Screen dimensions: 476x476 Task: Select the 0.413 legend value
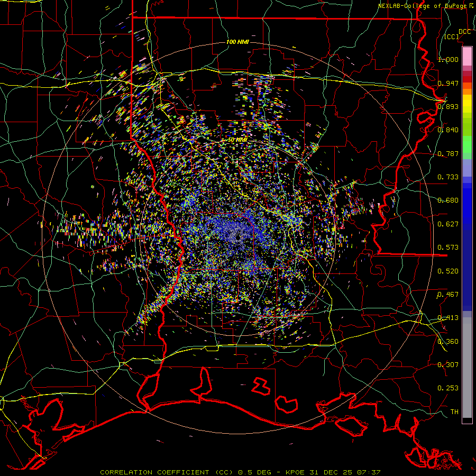coord(448,318)
